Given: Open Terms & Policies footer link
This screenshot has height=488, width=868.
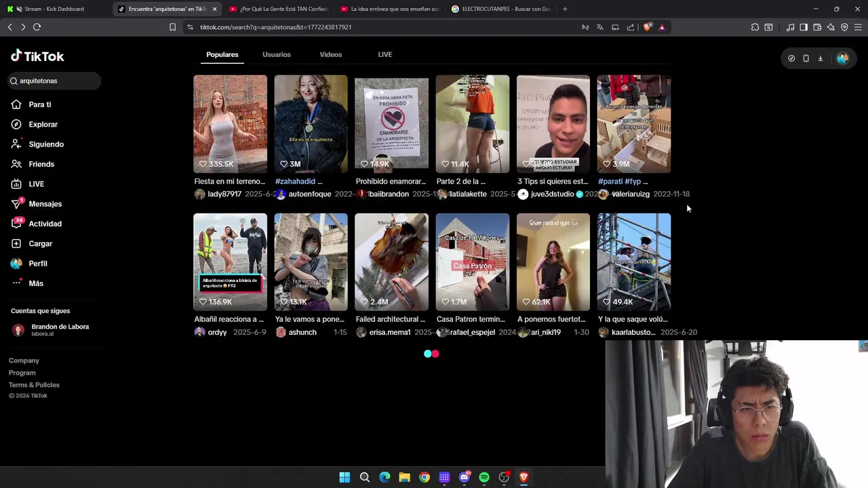Looking at the screenshot, I should (x=34, y=385).
